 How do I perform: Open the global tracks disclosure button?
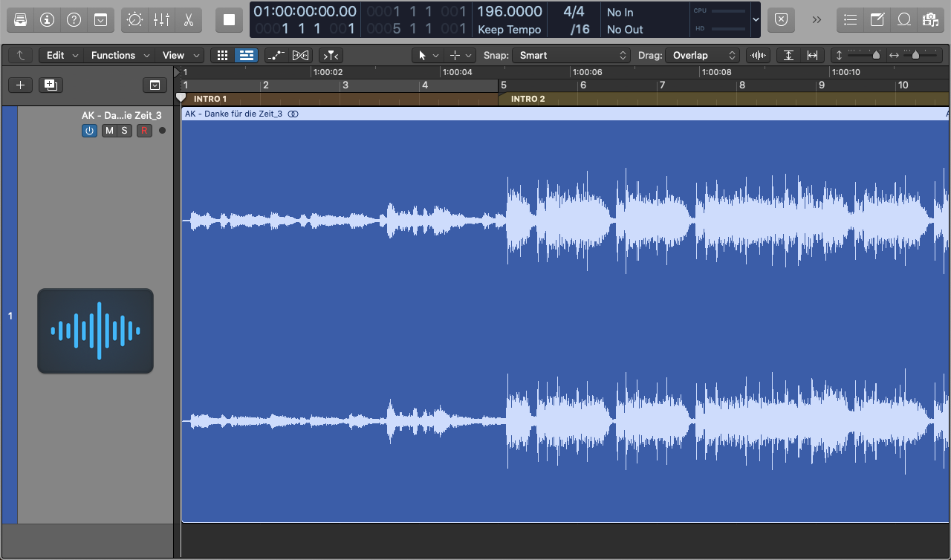tap(155, 85)
